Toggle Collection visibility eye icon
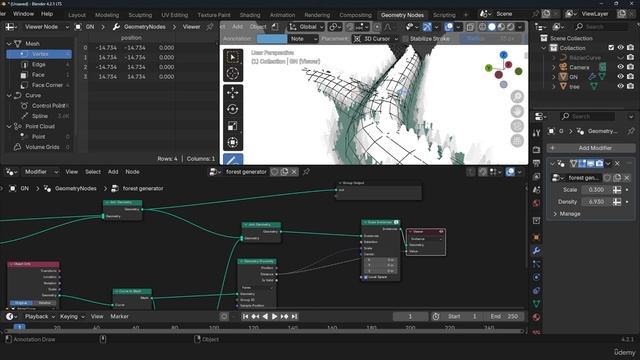 click(620, 48)
